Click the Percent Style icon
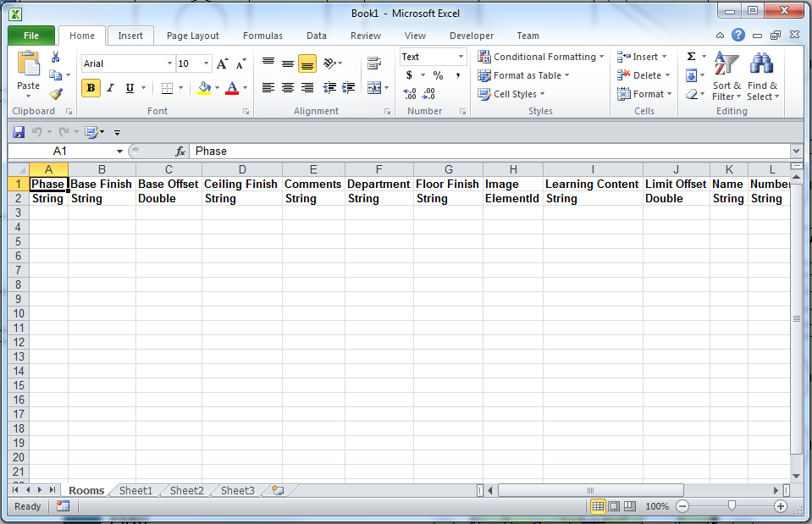This screenshot has height=524, width=812. click(437, 74)
